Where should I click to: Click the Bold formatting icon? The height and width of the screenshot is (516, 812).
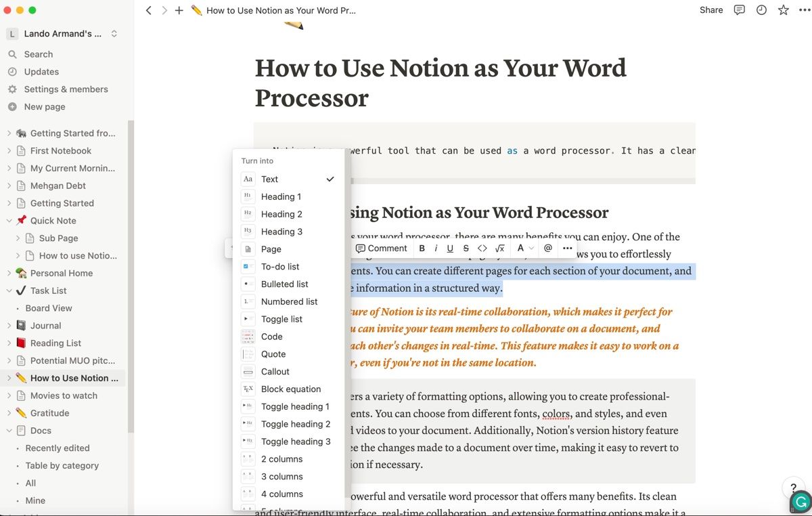coord(422,249)
